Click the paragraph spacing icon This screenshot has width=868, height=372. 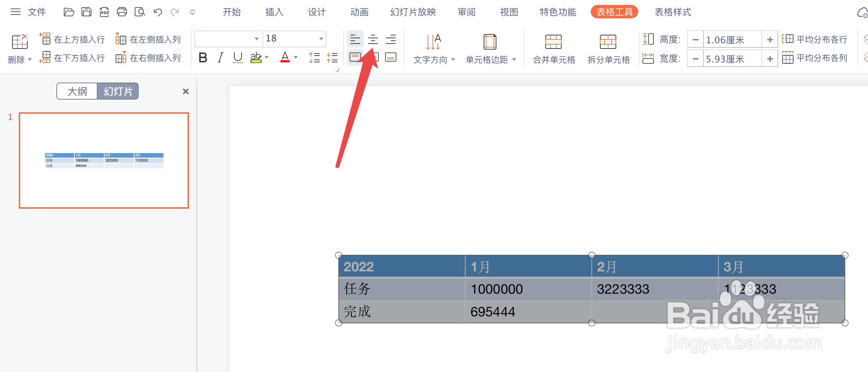332,57
